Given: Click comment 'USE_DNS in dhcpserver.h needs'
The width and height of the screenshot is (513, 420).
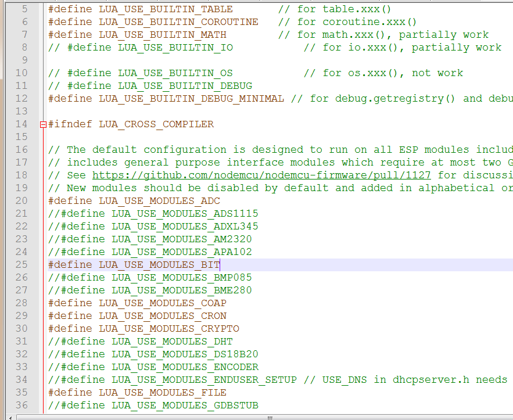Looking at the screenshot, I should click(415, 379).
